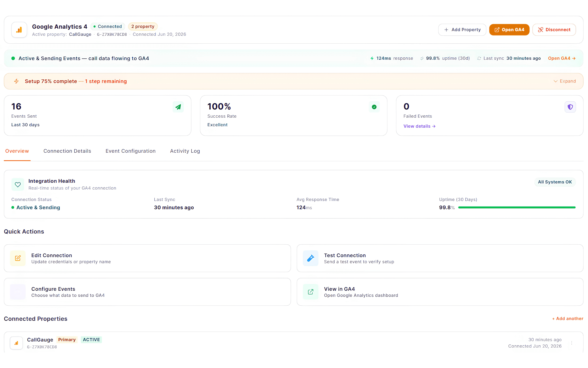Click the 16 Events Sent count
Viewport: 588px width, 368px height.
coord(16,107)
